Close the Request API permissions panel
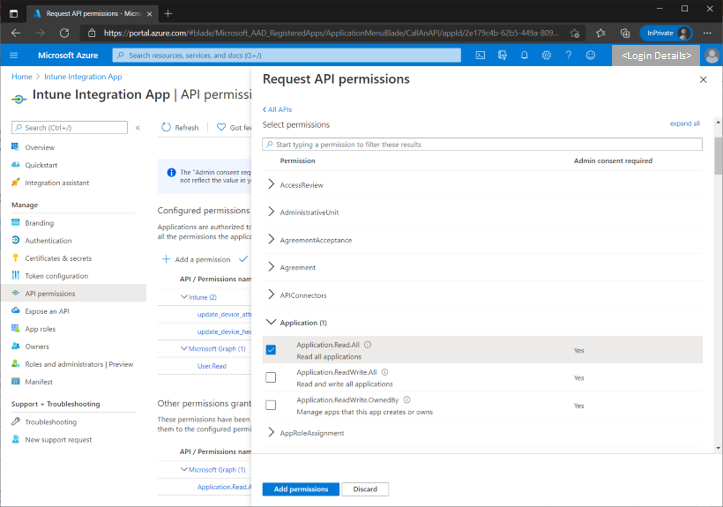This screenshot has height=507, width=723. 703,80
